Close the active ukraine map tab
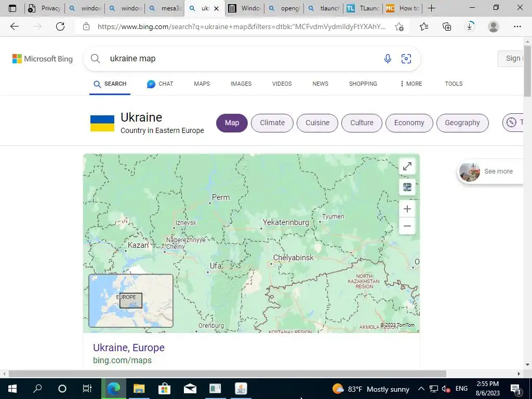The height and width of the screenshot is (399, 532). (217, 8)
